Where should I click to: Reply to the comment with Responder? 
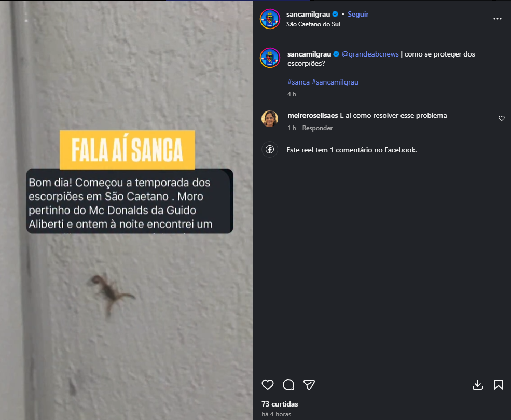pos(317,128)
